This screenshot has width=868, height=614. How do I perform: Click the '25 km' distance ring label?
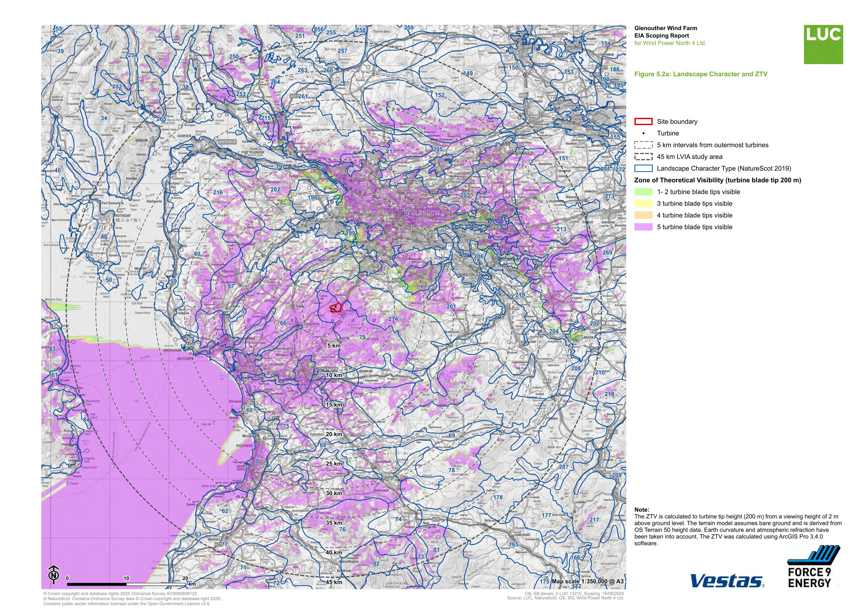(334, 464)
